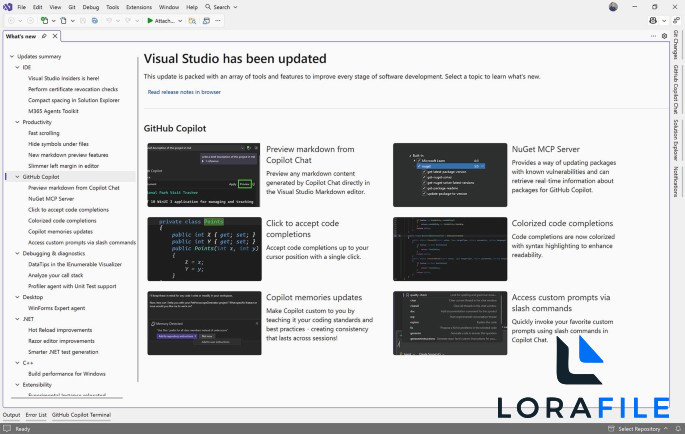Collapse the Updates summary tree node
Screen dimensions: 685x434
pyautogui.click(x=12, y=56)
